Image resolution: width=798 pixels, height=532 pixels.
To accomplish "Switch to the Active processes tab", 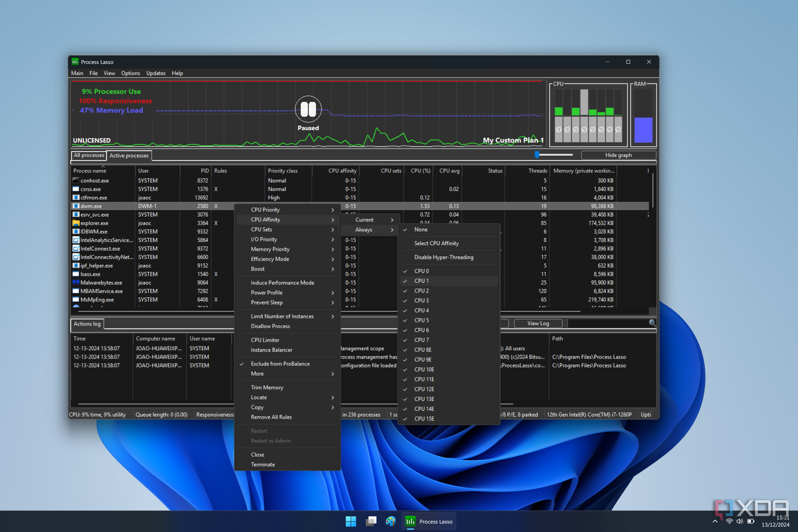I will pos(129,156).
